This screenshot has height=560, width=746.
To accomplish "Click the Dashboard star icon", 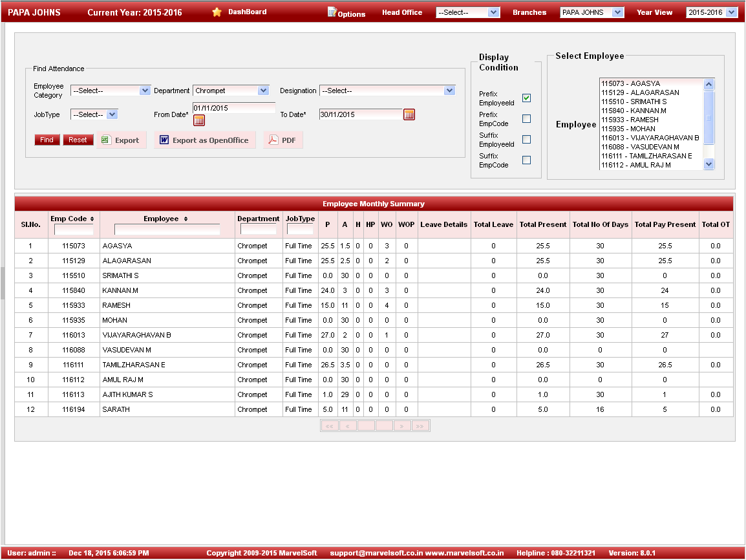I will pyautogui.click(x=217, y=12).
